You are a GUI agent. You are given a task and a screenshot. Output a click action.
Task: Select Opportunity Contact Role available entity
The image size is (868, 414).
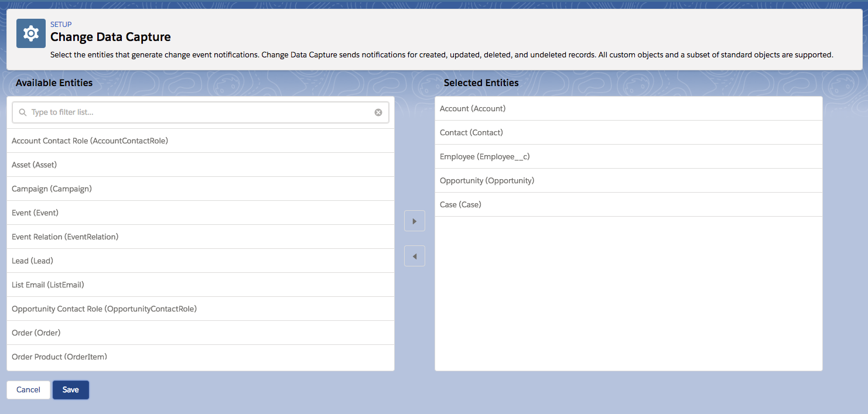pos(104,309)
